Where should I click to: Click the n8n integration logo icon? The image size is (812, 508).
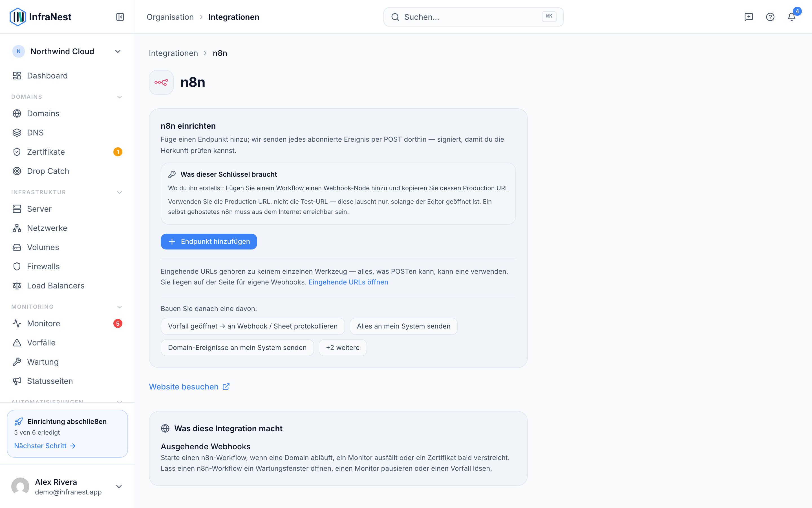pyautogui.click(x=161, y=82)
